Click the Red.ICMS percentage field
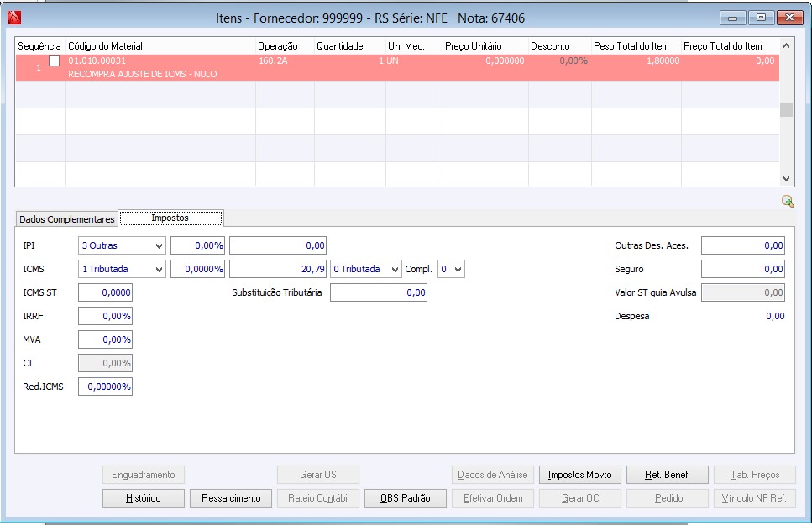The image size is (812, 526). coord(105,387)
